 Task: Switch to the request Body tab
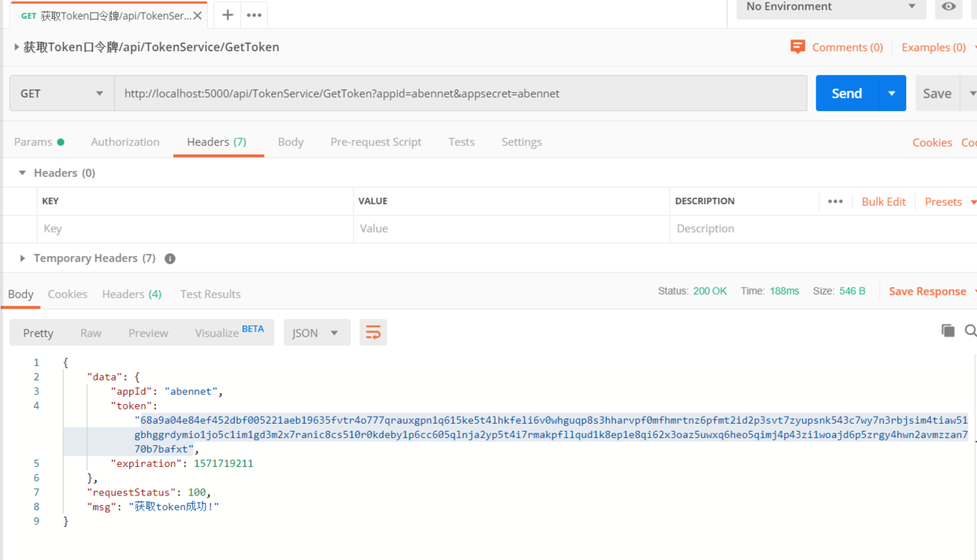[291, 142]
